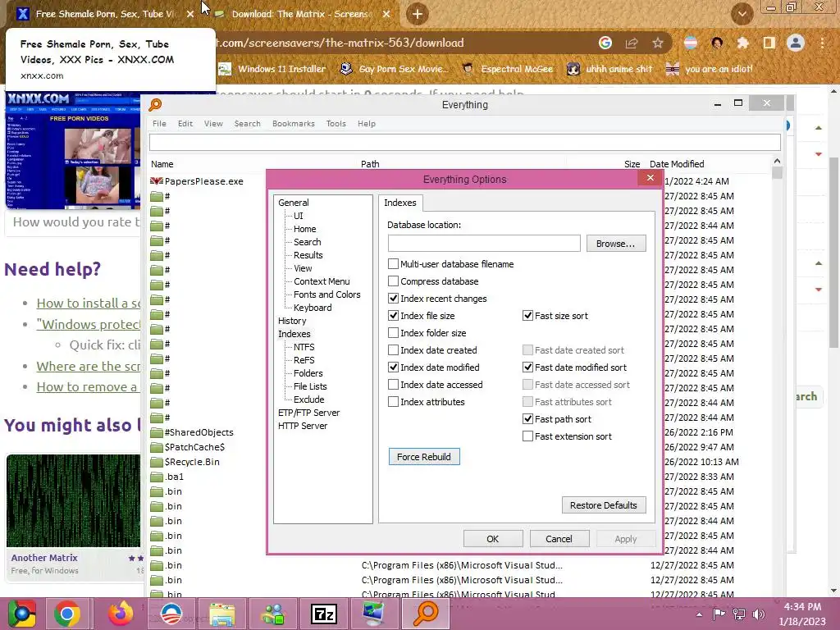The width and height of the screenshot is (840, 630).
Task: Open File Explorer from the taskbar
Action: (221, 614)
